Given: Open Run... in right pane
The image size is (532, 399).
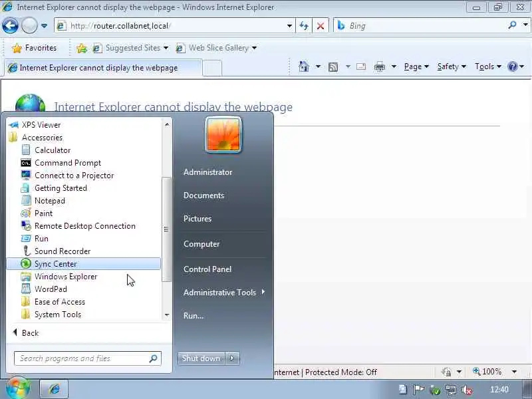Looking at the screenshot, I should click(194, 315).
